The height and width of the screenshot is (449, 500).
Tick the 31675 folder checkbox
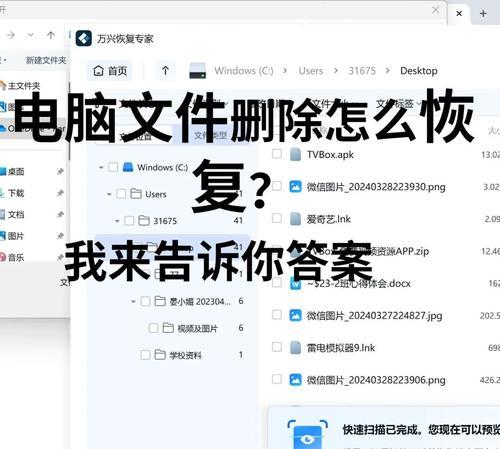click(129, 221)
